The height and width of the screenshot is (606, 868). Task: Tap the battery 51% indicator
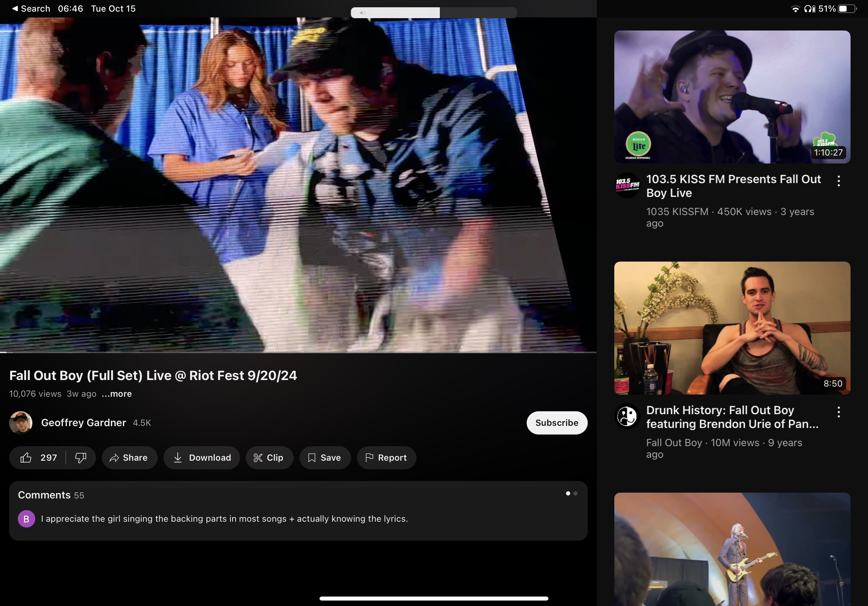coord(837,9)
